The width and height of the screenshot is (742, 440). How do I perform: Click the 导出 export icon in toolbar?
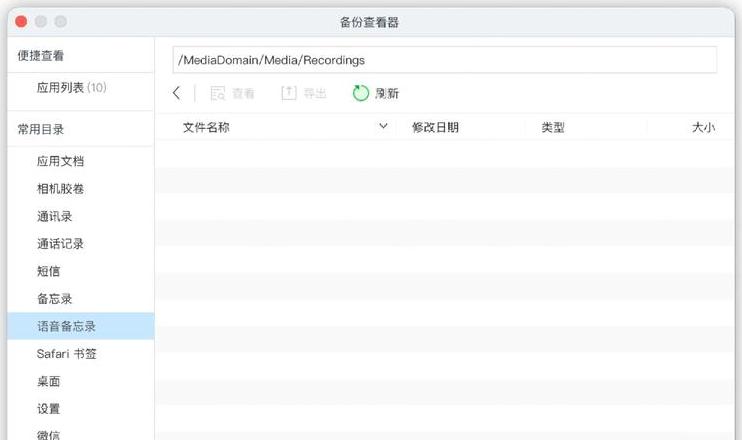click(x=289, y=93)
